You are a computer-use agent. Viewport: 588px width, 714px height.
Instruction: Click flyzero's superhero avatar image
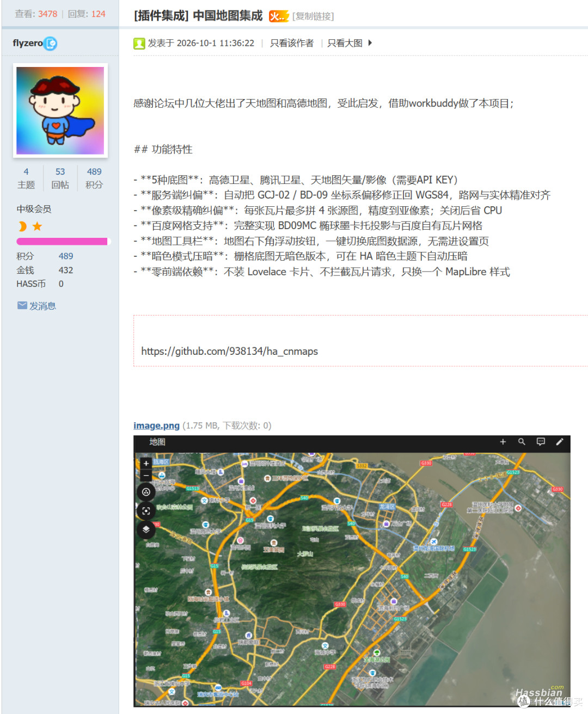[x=60, y=110]
